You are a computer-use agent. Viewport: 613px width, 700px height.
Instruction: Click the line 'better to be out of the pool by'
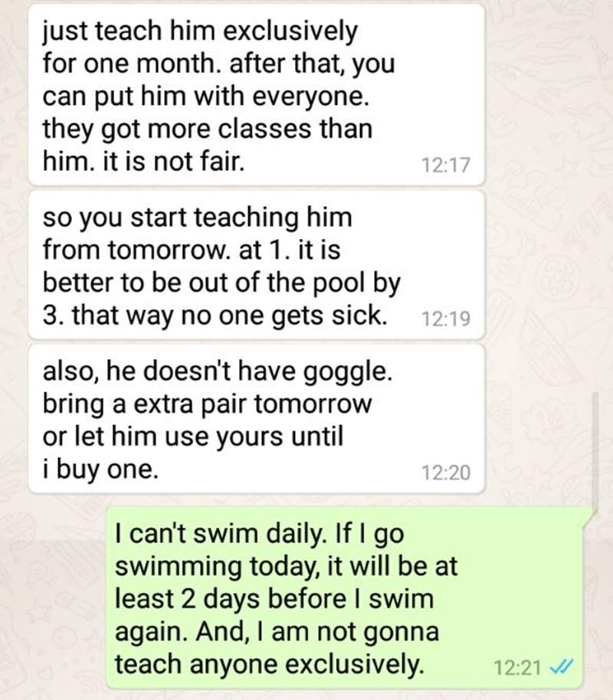pyautogui.click(x=221, y=283)
